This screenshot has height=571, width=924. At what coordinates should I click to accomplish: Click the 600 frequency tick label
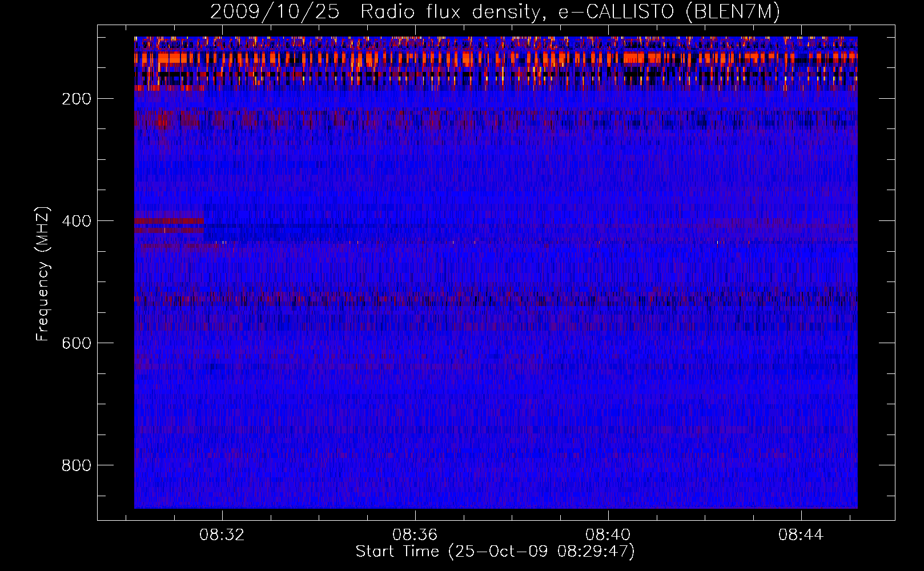tap(77, 343)
